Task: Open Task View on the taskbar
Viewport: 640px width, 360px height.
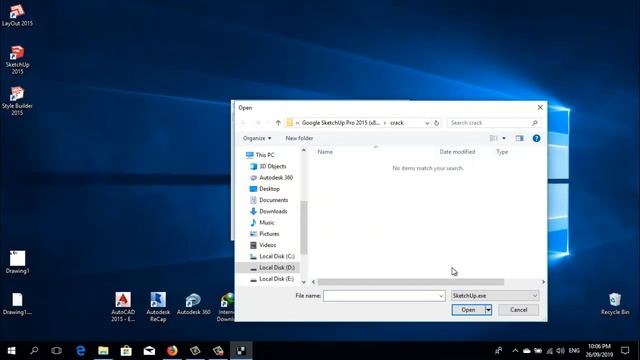Action: tap(57, 351)
